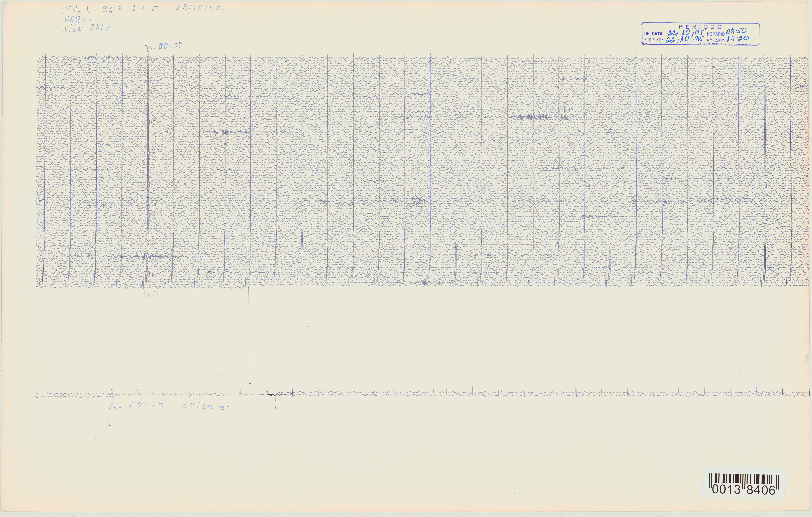Click the date "22/10/95" beside the 20:39 note
Viewport: 812px width, 517px height.
click(x=206, y=406)
